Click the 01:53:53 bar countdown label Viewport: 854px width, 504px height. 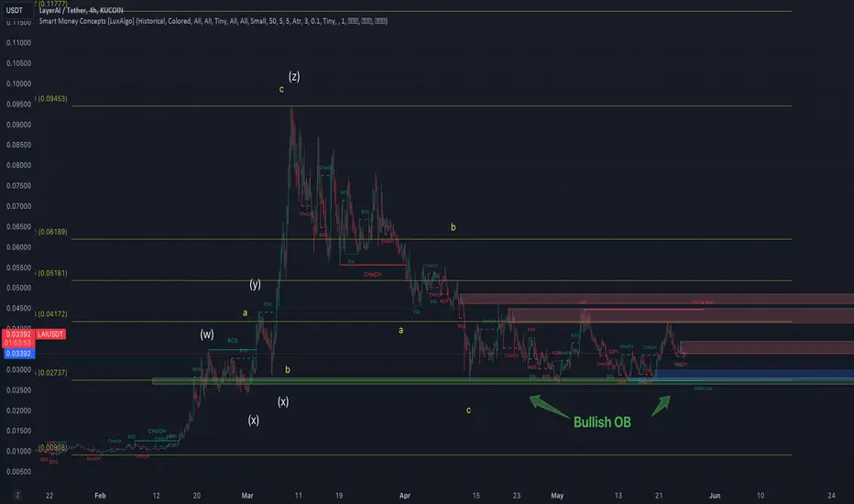pos(18,344)
